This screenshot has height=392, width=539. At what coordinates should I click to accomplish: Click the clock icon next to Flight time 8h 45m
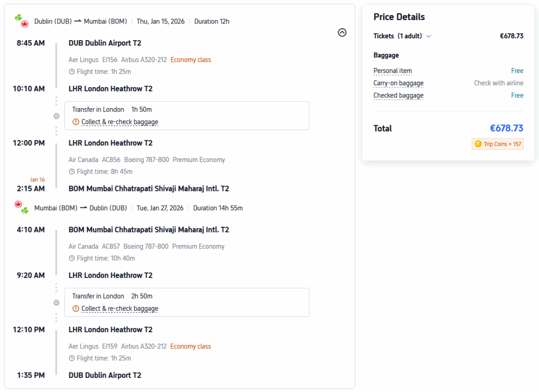click(x=72, y=172)
